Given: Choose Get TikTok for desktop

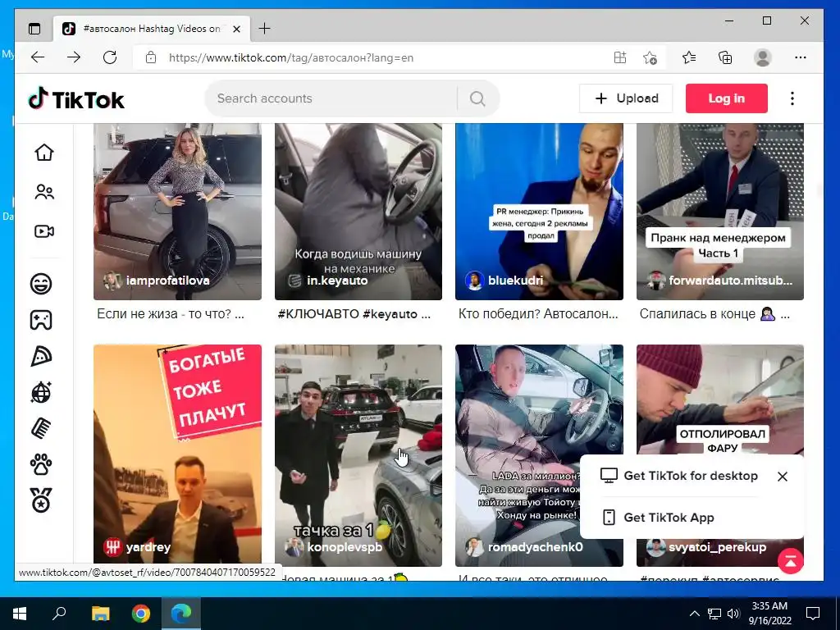Looking at the screenshot, I should (678, 476).
